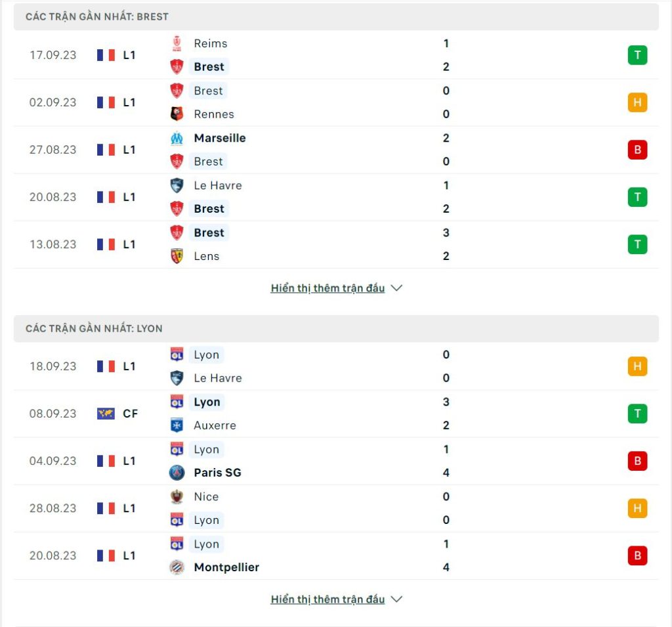Open the Lyon vs Paris SG match row
Screen dimensions: 672x627
[336, 461]
